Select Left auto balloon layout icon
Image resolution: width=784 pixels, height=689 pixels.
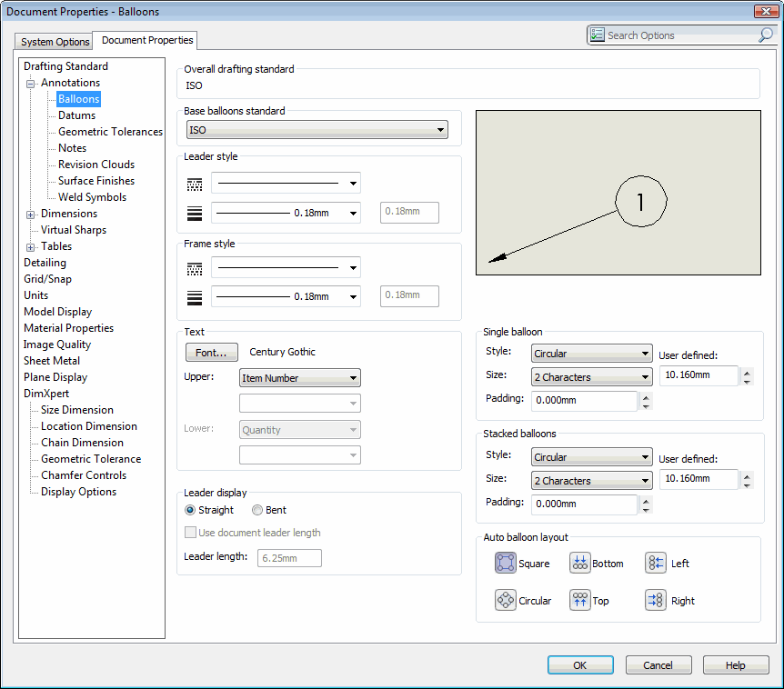[655, 563]
